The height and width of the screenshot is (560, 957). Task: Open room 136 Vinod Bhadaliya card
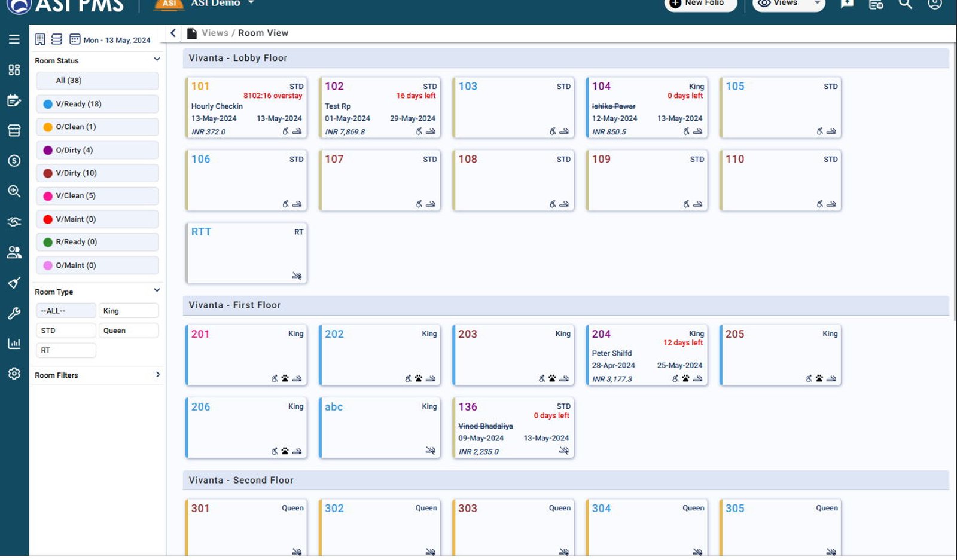(x=513, y=428)
